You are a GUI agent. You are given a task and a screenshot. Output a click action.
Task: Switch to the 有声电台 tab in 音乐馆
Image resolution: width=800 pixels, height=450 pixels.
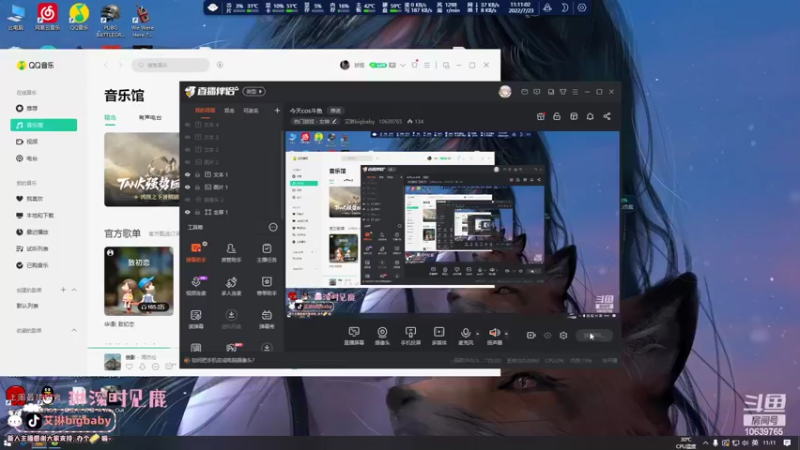click(150, 117)
